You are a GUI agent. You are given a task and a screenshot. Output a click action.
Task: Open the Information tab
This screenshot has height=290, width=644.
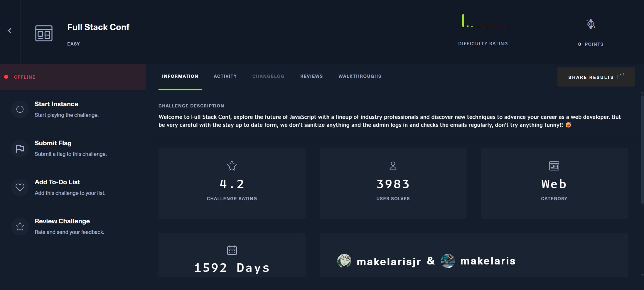pyautogui.click(x=180, y=76)
